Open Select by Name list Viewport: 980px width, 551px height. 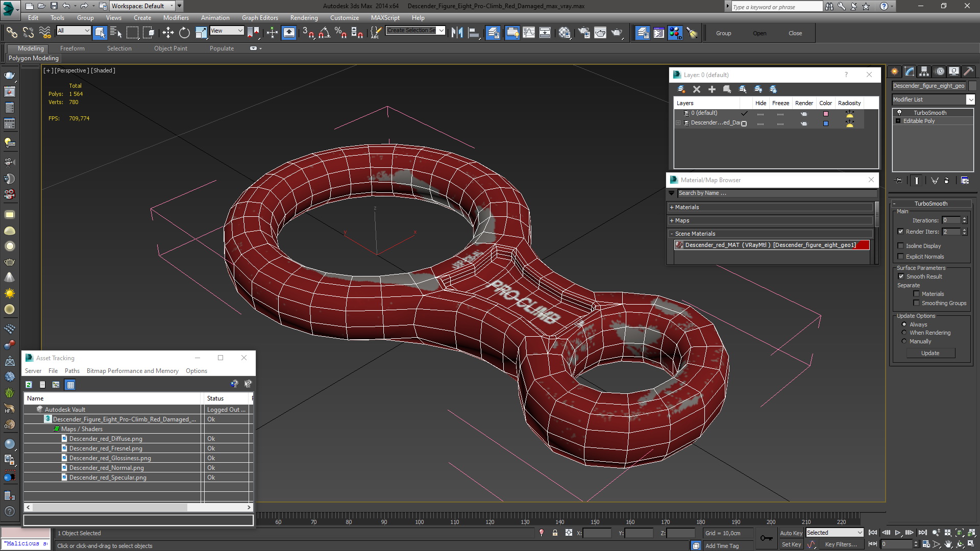[116, 33]
